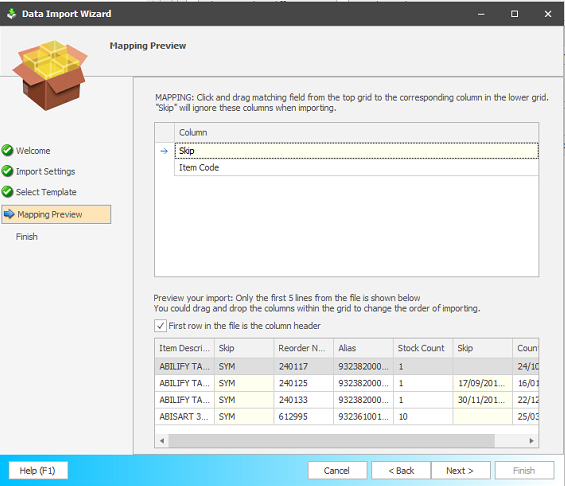Screen dimensions: 565x486
Task: Select the Reorder N... column header
Action: 303,348
